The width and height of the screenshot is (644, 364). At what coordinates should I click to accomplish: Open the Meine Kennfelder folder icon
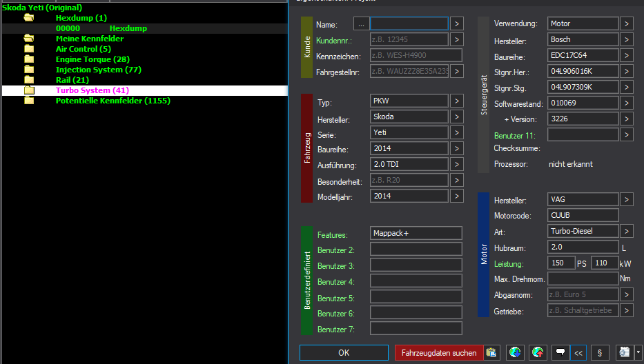coord(29,38)
